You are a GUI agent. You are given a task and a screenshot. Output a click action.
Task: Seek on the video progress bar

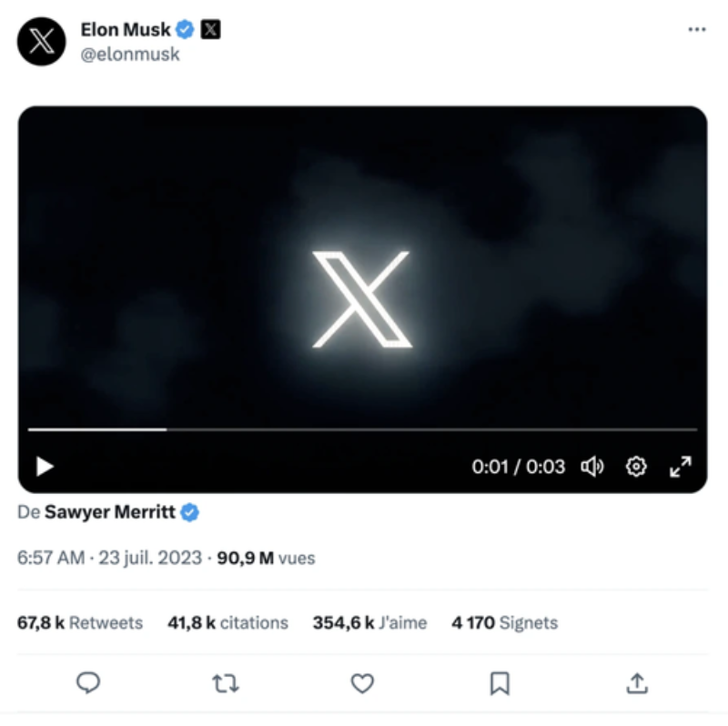pyautogui.click(x=362, y=429)
